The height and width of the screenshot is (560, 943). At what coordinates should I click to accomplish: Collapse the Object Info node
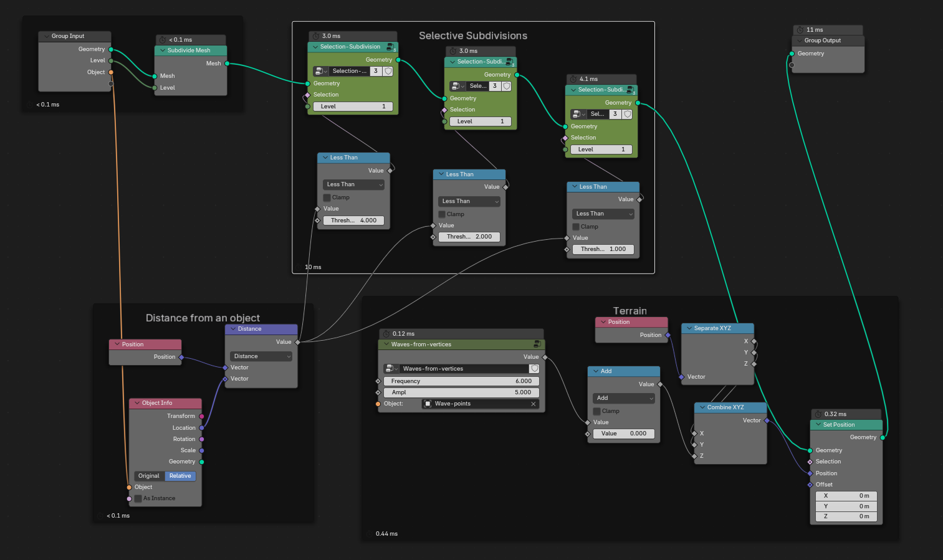point(137,403)
